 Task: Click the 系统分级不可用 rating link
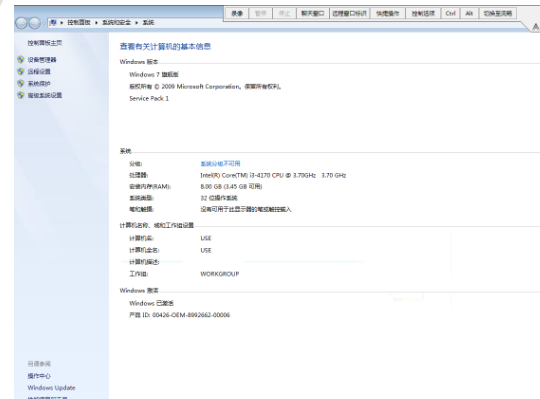pos(220,164)
